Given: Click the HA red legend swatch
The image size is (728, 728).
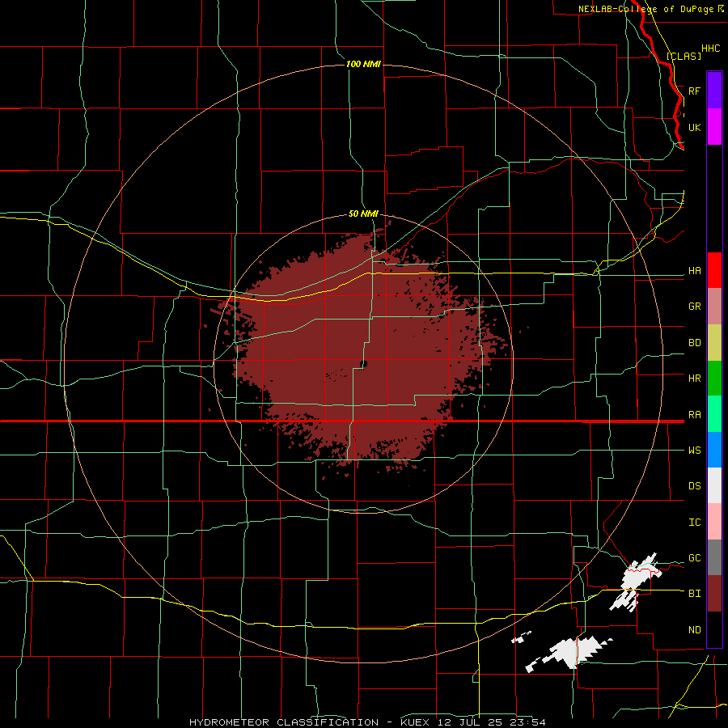Looking at the screenshot, I should (714, 270).
